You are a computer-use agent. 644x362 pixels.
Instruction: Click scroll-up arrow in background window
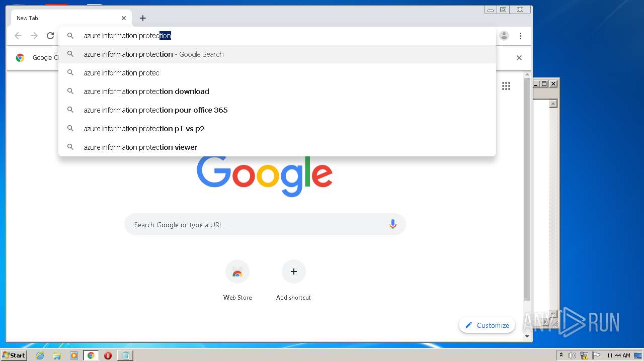553,104
